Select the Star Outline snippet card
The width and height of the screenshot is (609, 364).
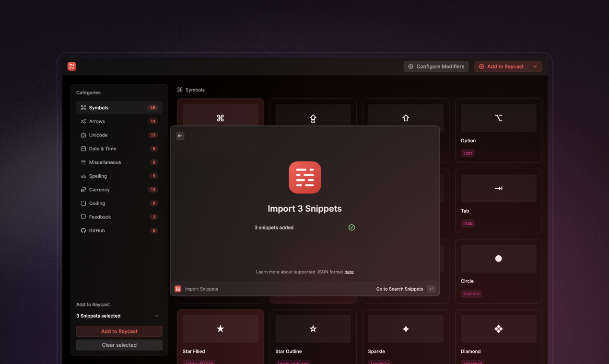click(x=313, y=337)
